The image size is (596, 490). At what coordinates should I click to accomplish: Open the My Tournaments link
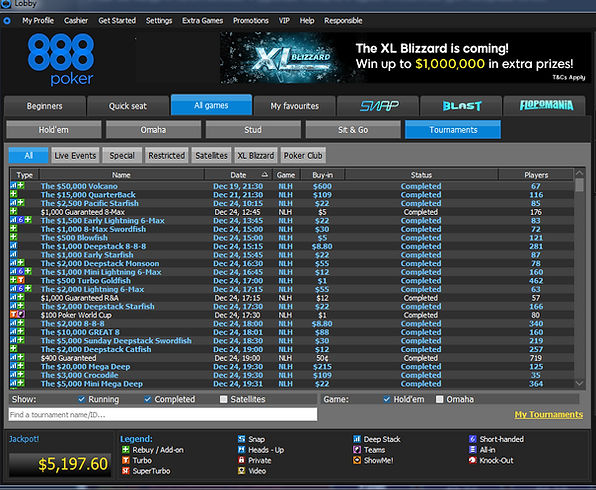tap(548, 414)
